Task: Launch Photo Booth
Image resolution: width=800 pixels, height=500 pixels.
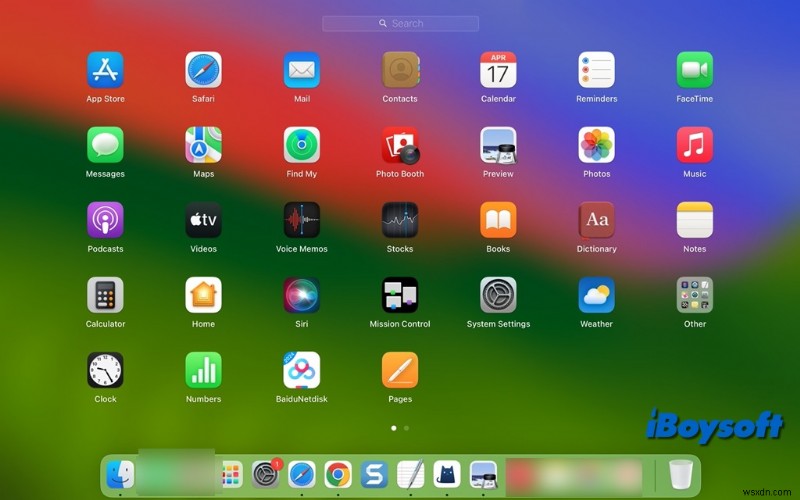Action: 400,145
